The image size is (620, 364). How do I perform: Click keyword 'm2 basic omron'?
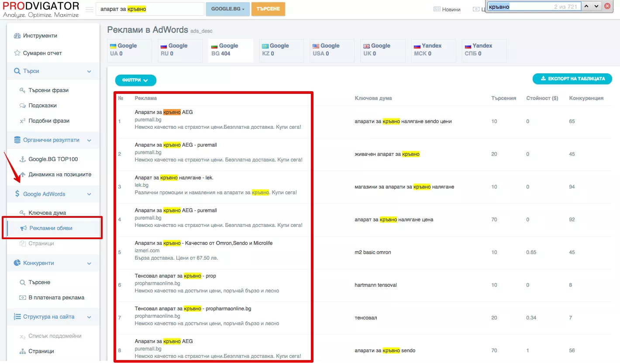(x=373, y=252)
